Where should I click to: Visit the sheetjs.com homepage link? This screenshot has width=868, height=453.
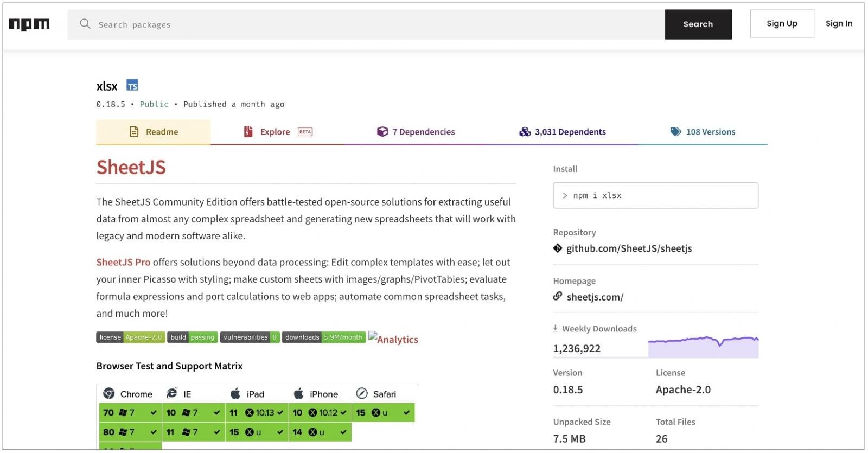tap(595, 297)
